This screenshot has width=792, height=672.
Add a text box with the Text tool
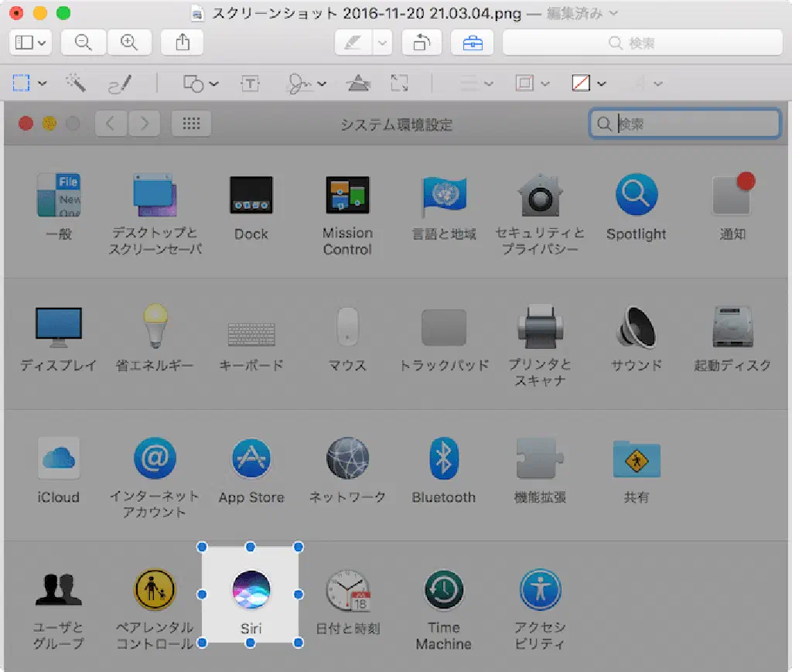[250, 84]
